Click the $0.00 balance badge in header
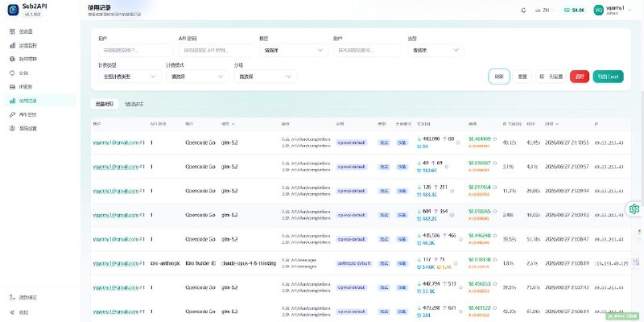The height and width of the screenshot is (322, 644). (x=574, y=10)
